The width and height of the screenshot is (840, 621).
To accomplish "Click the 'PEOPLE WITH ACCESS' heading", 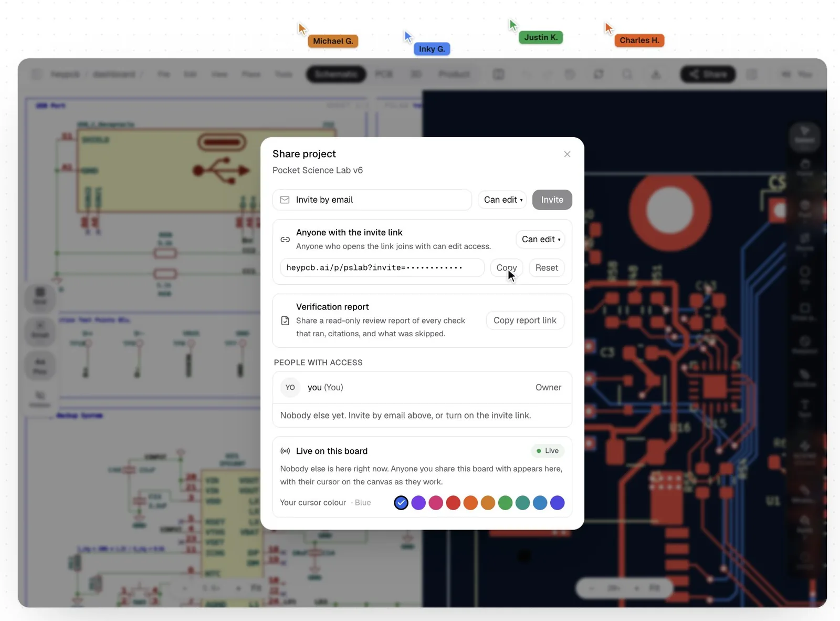I will [318, 363].
